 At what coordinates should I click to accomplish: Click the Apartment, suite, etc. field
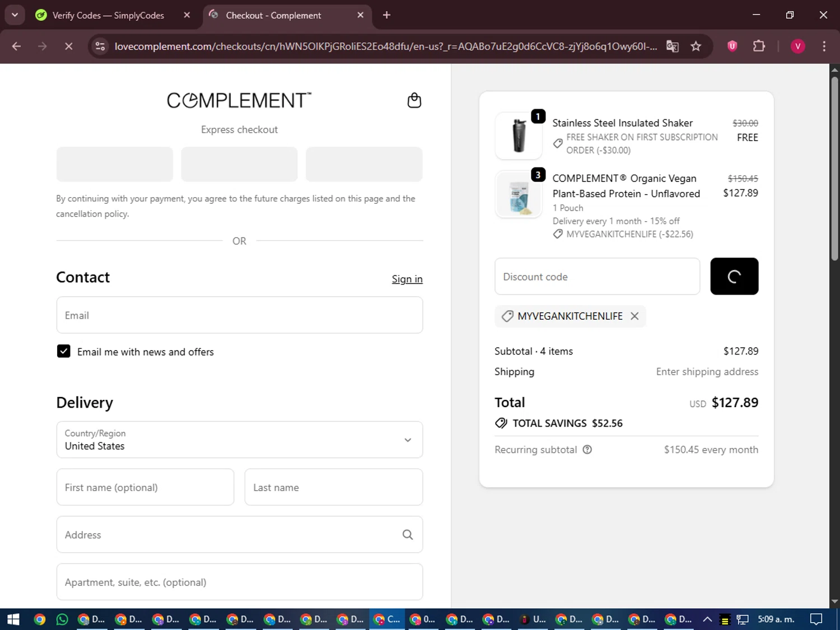(240, 582)
